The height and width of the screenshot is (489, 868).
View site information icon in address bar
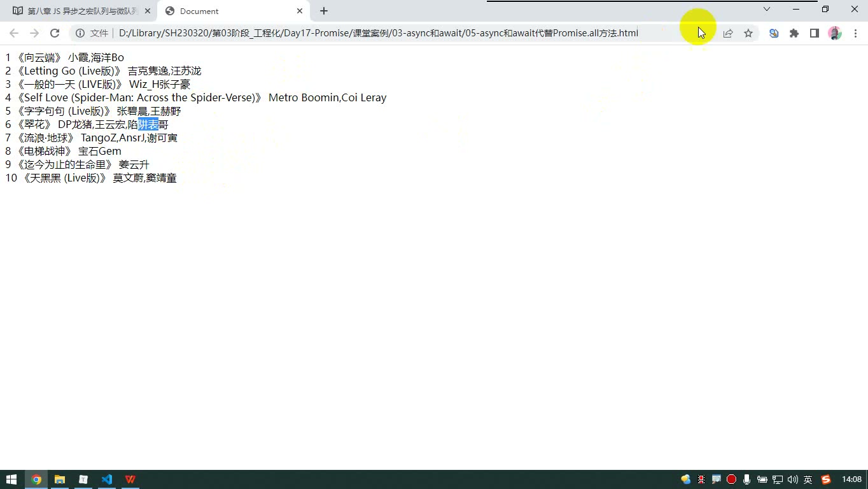(80, 33)
